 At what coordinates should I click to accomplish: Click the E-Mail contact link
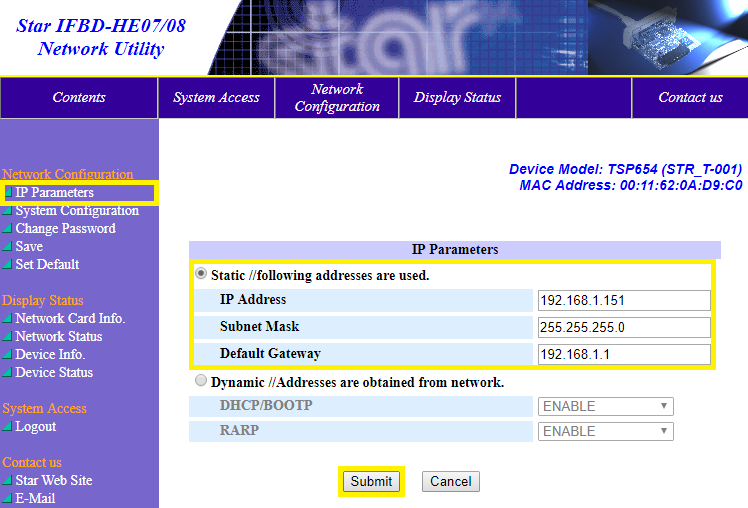point(35,498)
